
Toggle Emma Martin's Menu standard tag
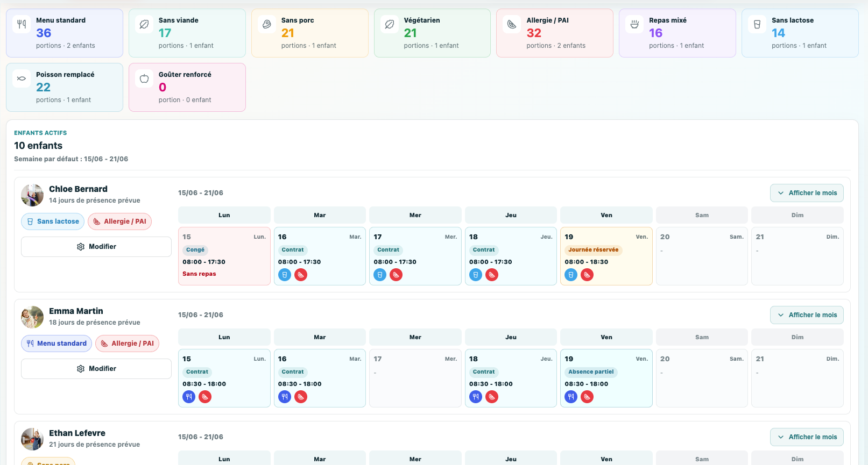coord(57,344)
